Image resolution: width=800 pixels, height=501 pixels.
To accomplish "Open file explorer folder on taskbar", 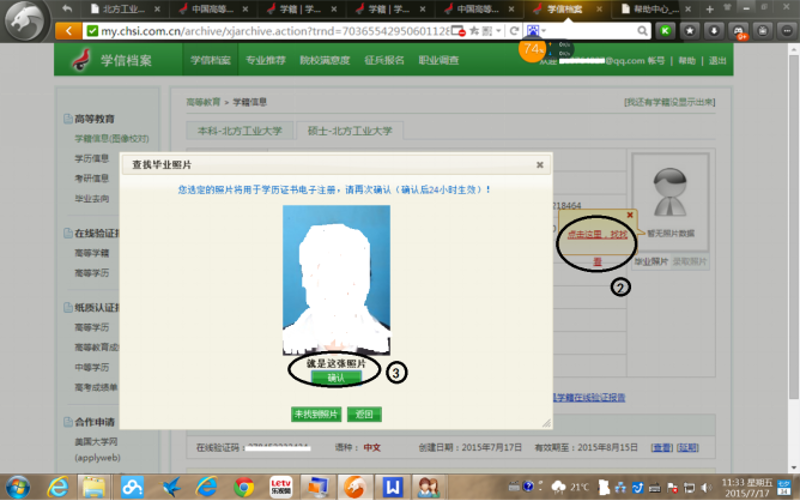I will [94, 487].
